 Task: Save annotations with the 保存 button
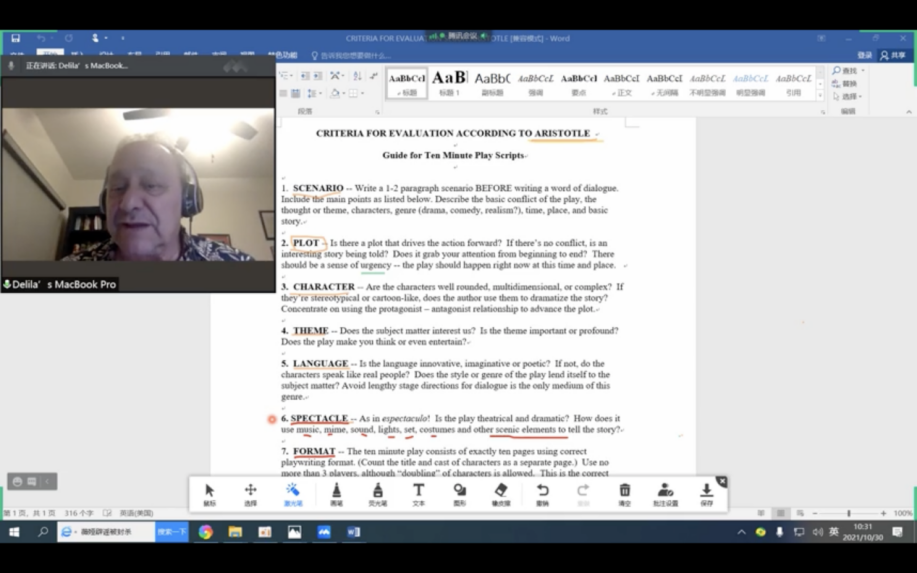(x=706, y=493)
